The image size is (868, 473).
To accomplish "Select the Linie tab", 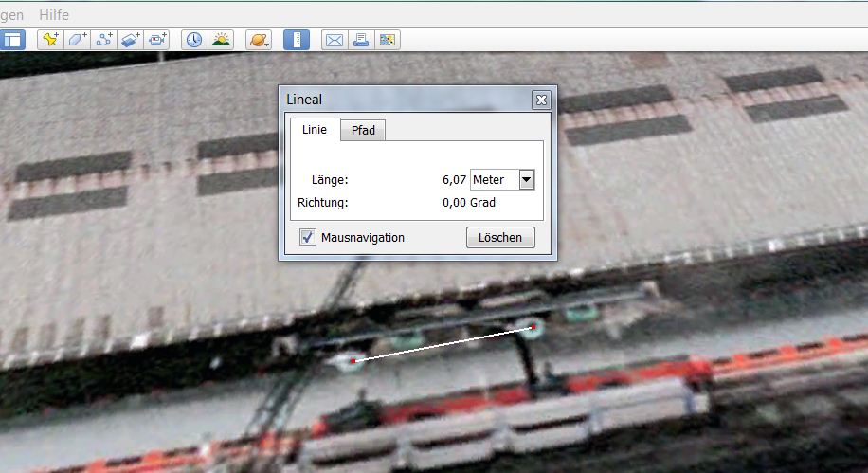I will click(x=314, y=130).
